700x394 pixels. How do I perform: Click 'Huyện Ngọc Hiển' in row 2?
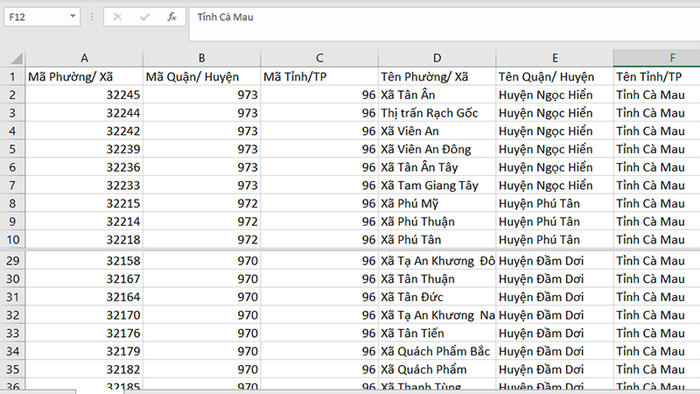point(555,95)
